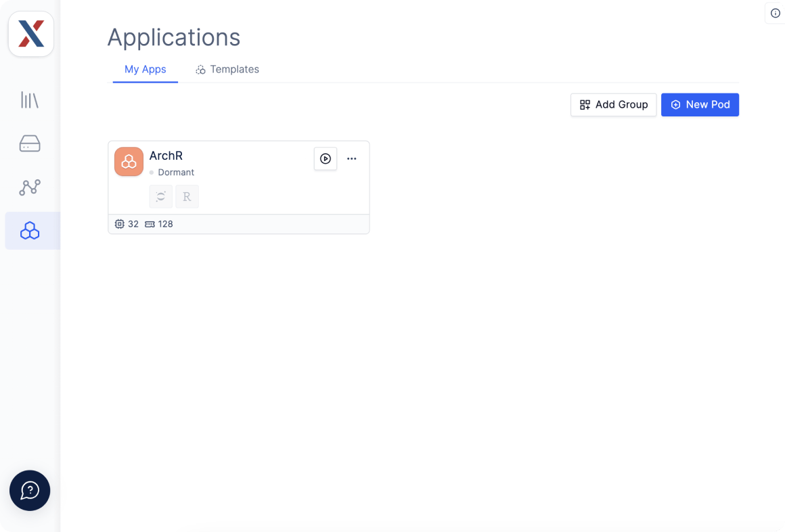The height and width of the screenshot is (532, 785).
Task: Click the R tool icon on ArchR card
Action: [187, 196]
